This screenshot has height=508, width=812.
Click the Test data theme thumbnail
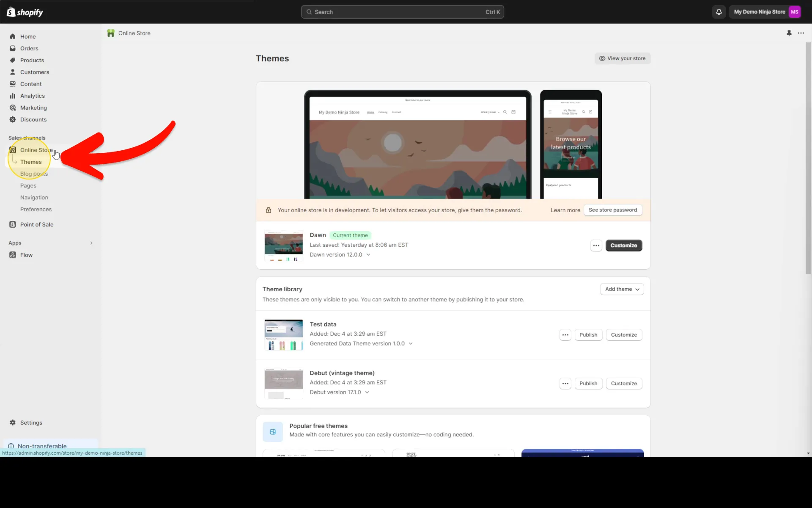[x=283, y=335]
